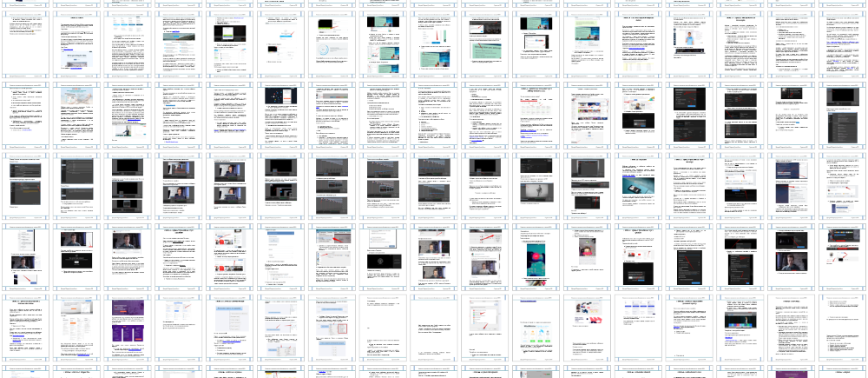Open the page thumbnail with two purple banners
The height and width of the screenshot is (378, 868).
point(128,327)
